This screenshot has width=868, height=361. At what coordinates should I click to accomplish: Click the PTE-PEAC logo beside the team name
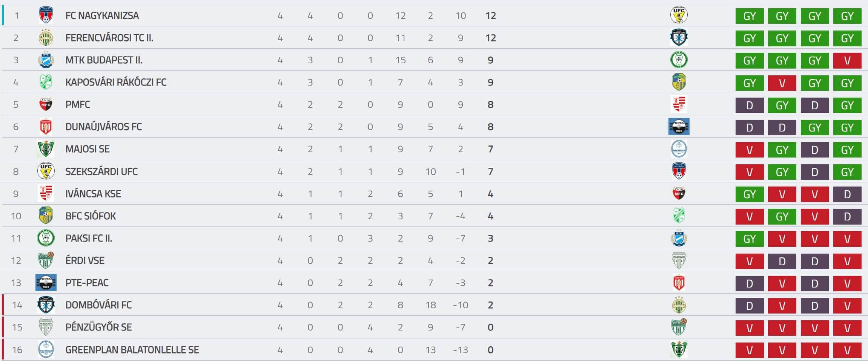(x=46, y=283)
